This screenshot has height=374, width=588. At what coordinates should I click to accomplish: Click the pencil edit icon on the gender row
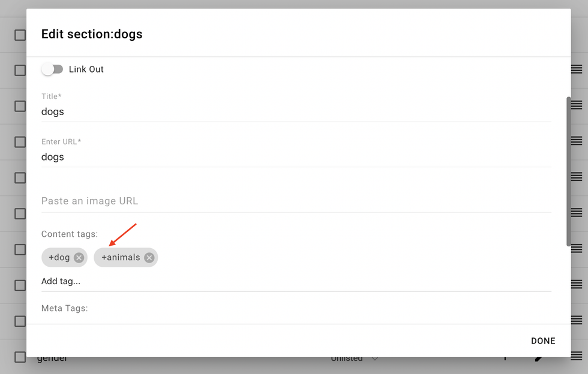pyautogui.click(x=538, y=357)
